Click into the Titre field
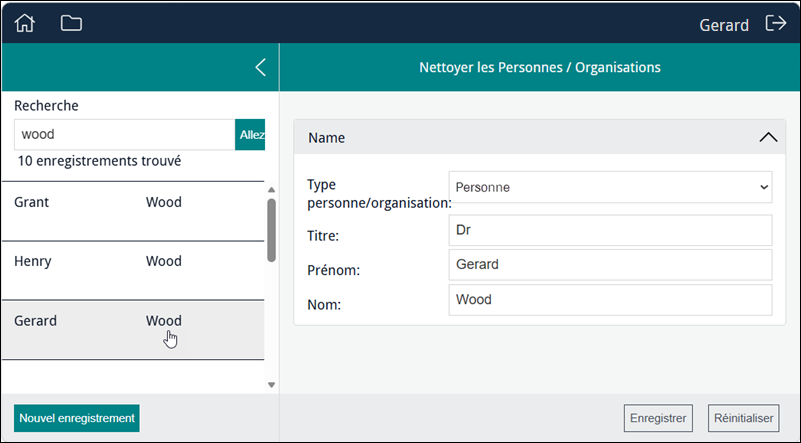Viewport: 801px width, 443px height. point(610,230)
